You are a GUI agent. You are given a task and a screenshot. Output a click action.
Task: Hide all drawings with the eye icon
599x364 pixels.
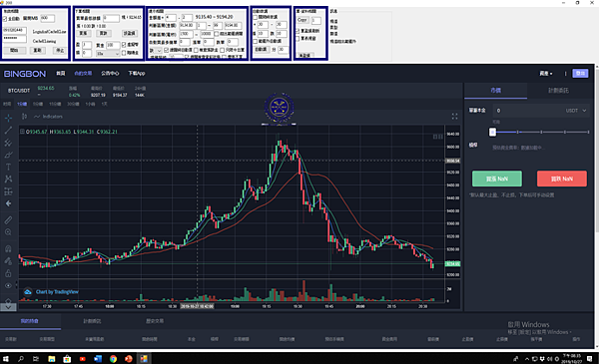click(8, 286)
